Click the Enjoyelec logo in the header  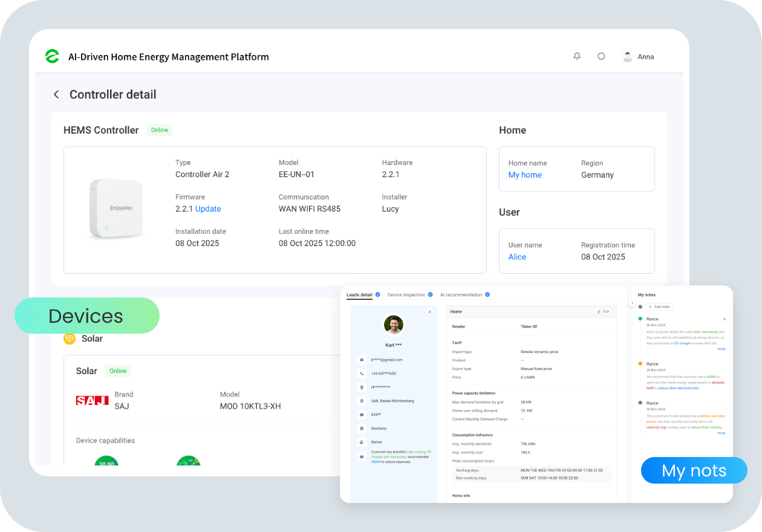(52, 56)
